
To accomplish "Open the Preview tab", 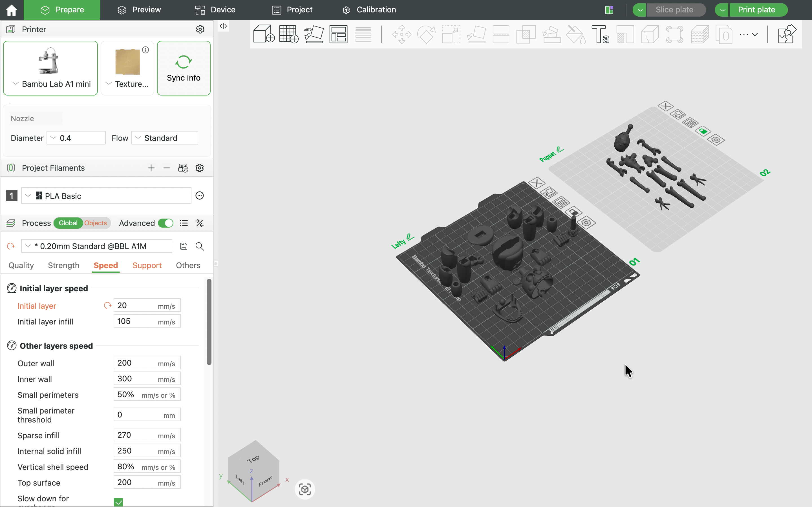I will tap(139, 10).
